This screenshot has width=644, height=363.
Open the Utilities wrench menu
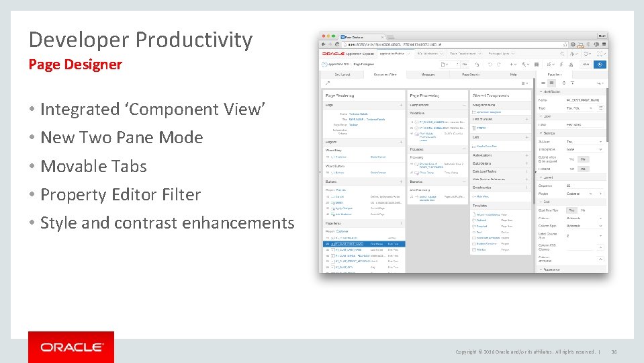tap(526, 65)
